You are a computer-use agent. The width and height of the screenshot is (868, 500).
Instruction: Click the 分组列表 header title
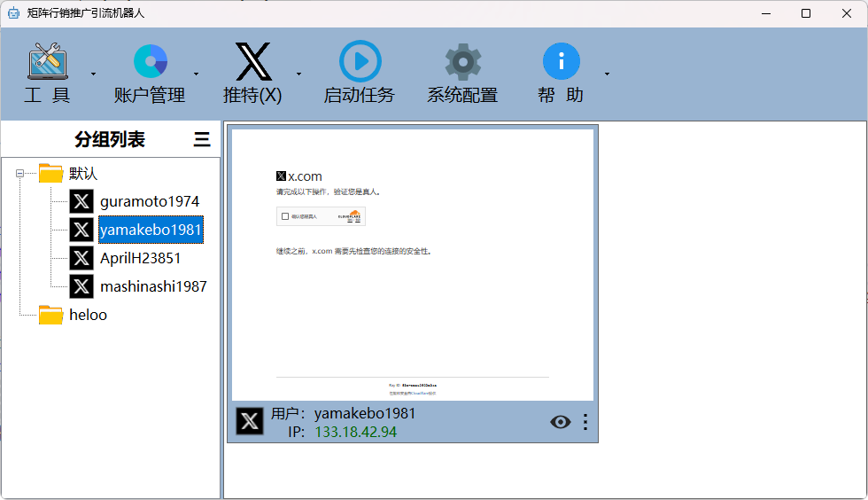pos(110,139)
